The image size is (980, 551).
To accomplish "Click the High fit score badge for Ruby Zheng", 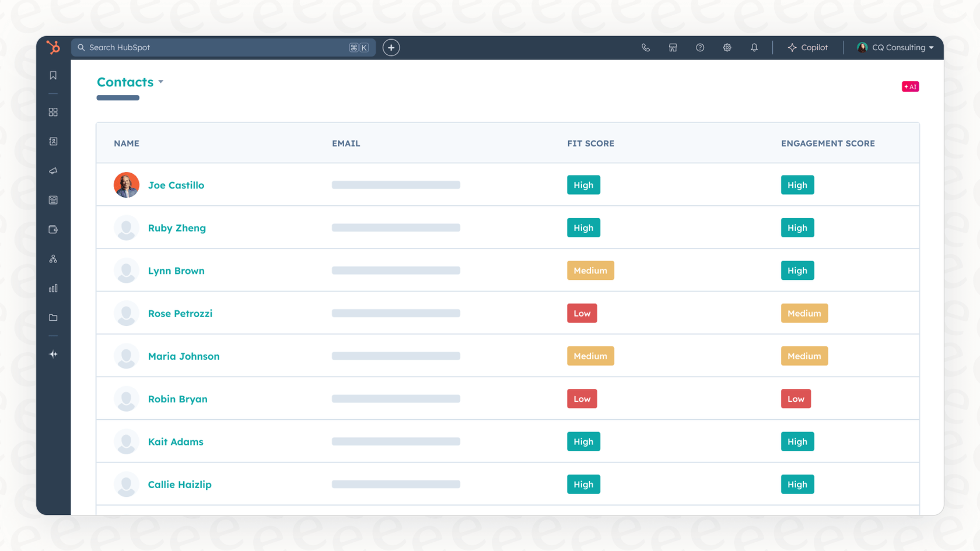I will (583, 227).
